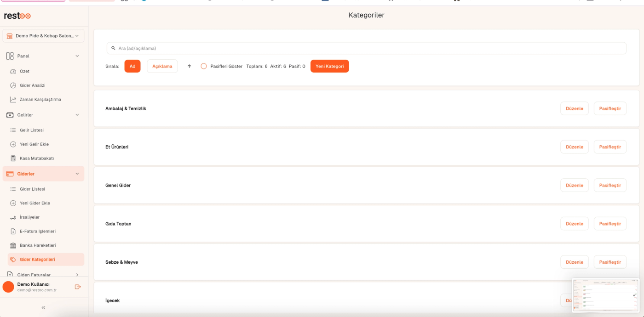Sort categories by Ad
This screenshot has width=644, height=317.
pyautogui.click(x=132, y=66)
